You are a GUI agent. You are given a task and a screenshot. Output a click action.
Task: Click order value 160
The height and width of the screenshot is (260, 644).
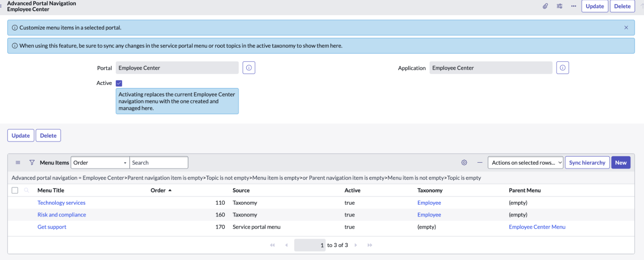pyautogui.click(x=220, y=215)
